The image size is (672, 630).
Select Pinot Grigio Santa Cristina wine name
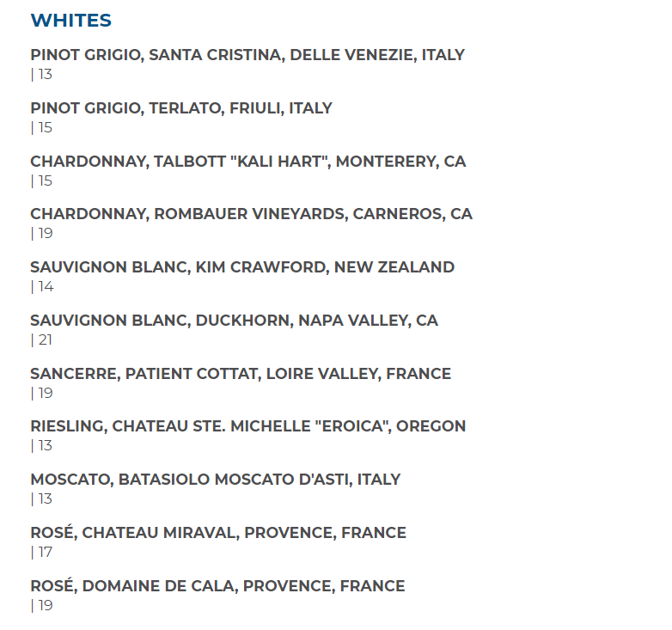click(x=247, y=55)
